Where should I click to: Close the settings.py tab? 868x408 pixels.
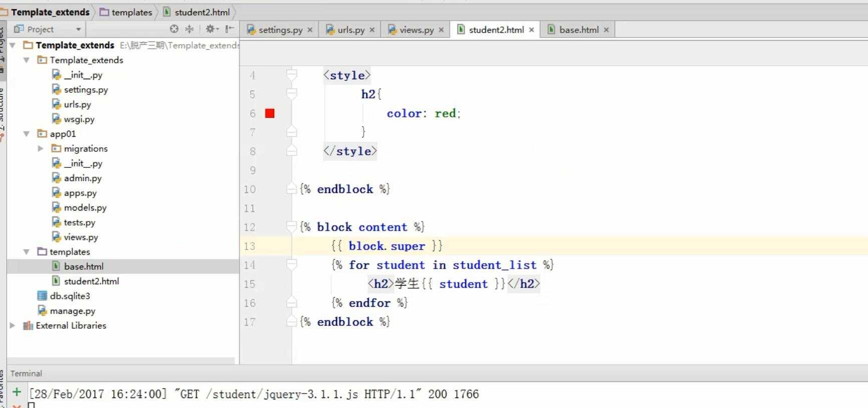point(310,30)
